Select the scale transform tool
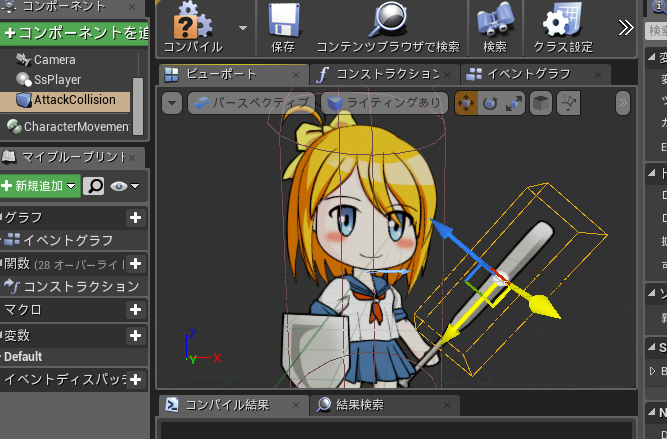This screenshot has width=667, height=439. (513, 103)
